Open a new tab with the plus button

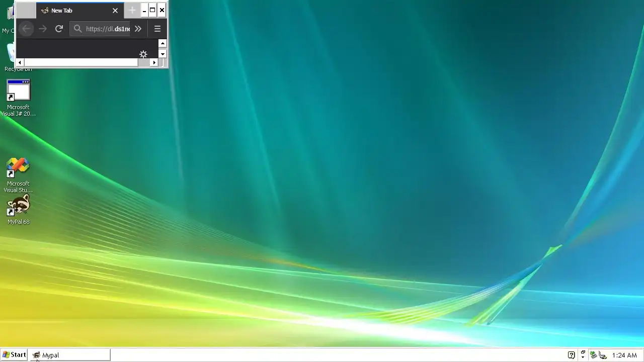pyautogui.click(x=132, y=10)
